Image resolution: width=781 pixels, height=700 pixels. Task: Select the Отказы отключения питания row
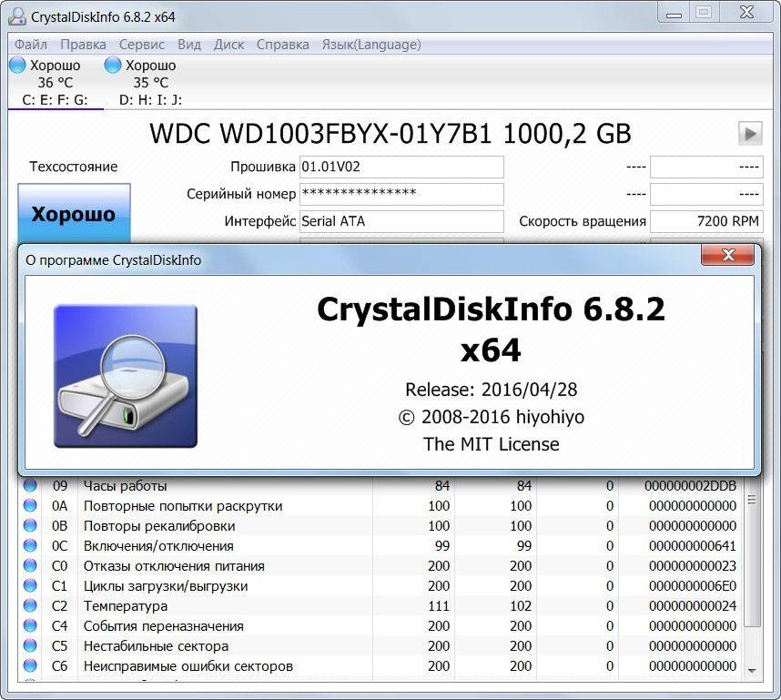point(381,566)
